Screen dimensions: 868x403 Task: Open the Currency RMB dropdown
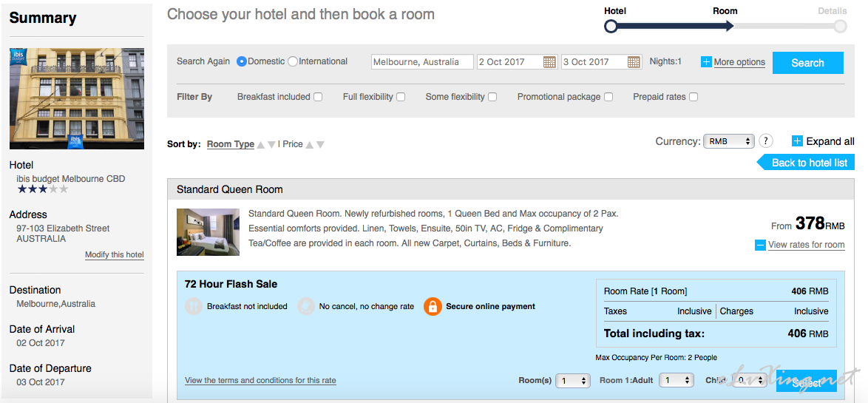(x=729, y=141)
